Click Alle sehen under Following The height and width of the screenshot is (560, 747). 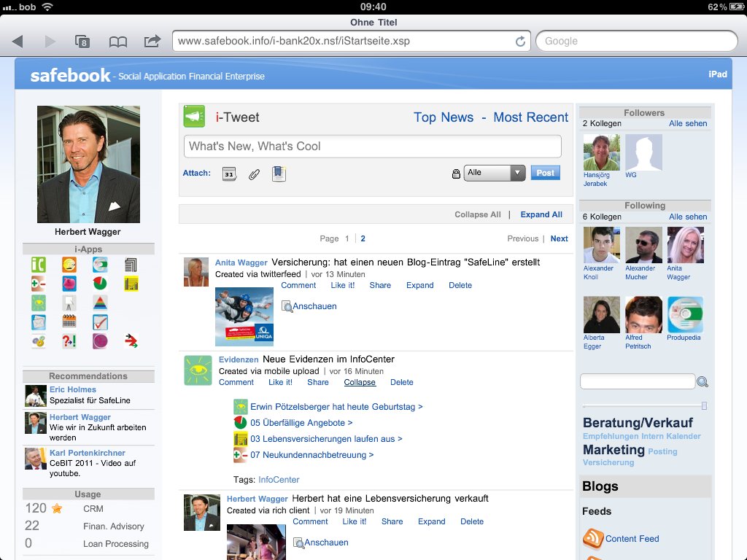click(x=688, y=217)
